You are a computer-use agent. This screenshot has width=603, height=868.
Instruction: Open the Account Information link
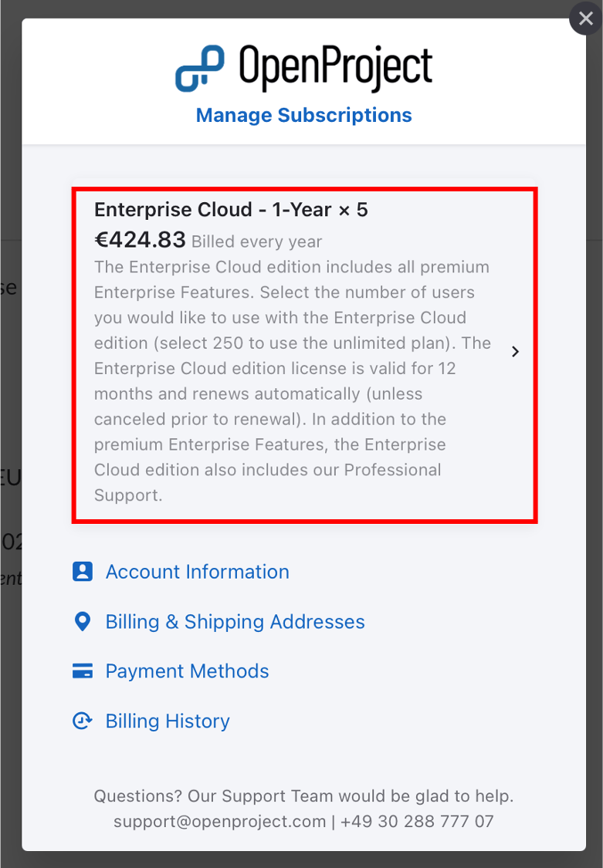[197, 572]
